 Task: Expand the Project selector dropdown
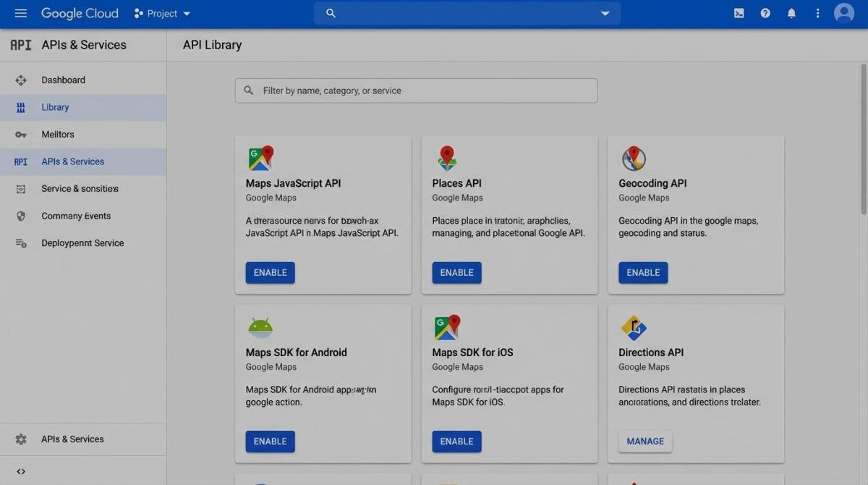coord(162,14)
